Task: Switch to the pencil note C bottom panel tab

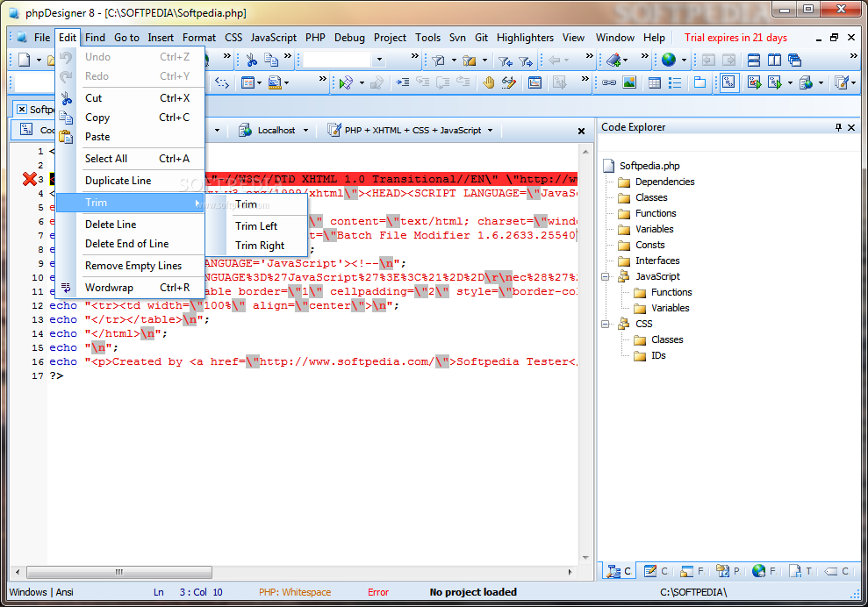Action: point(656,571)
